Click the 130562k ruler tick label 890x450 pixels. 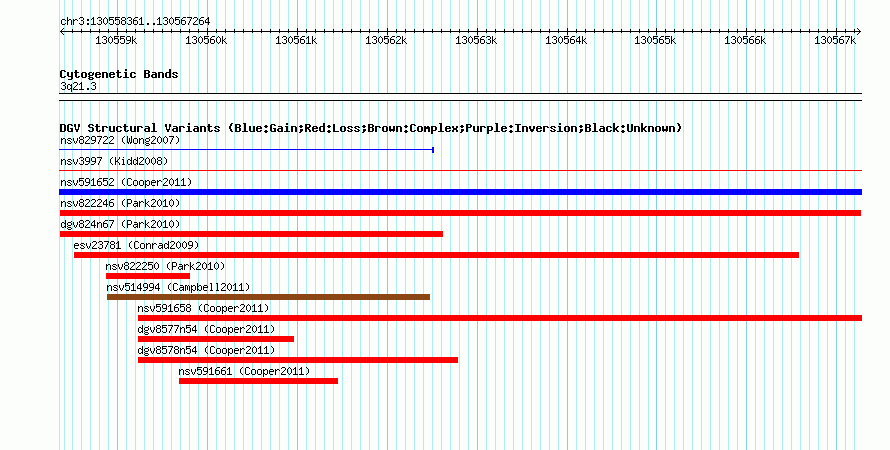[x=386, y=40]
